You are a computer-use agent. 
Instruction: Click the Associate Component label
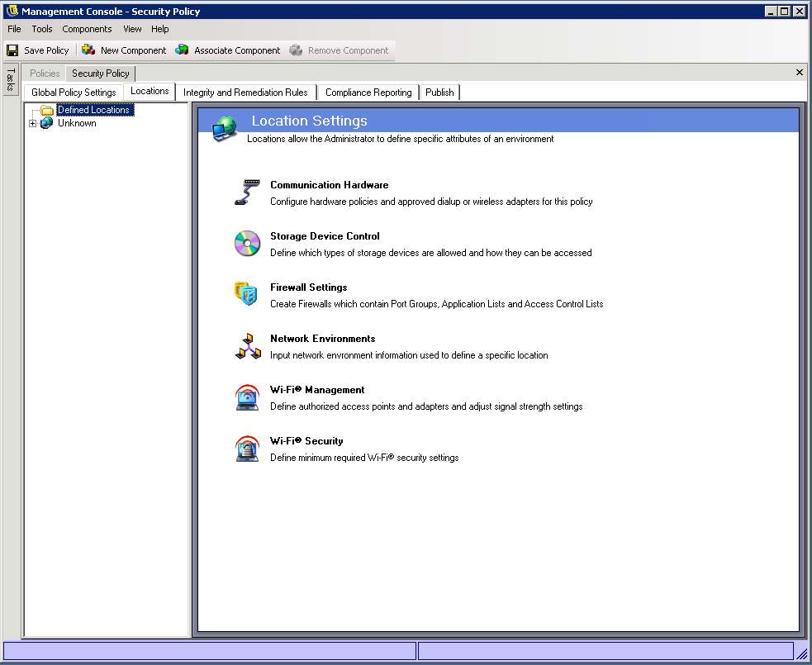coord(237,50)
